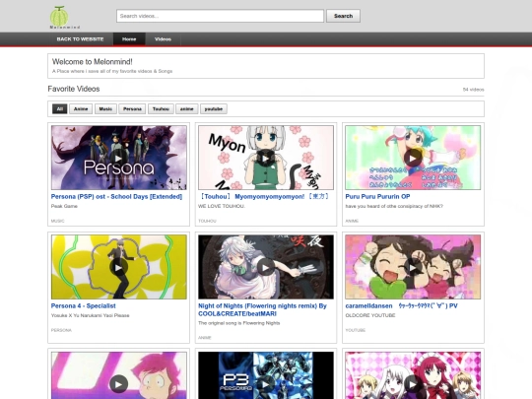Click ANIME category under Night of Nights
The image size is (532, 399).
(x=205, y=338)
